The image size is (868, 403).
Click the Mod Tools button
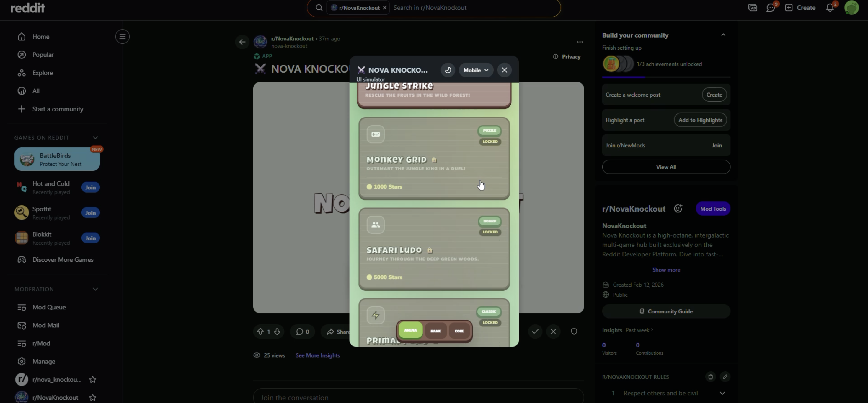713,209
